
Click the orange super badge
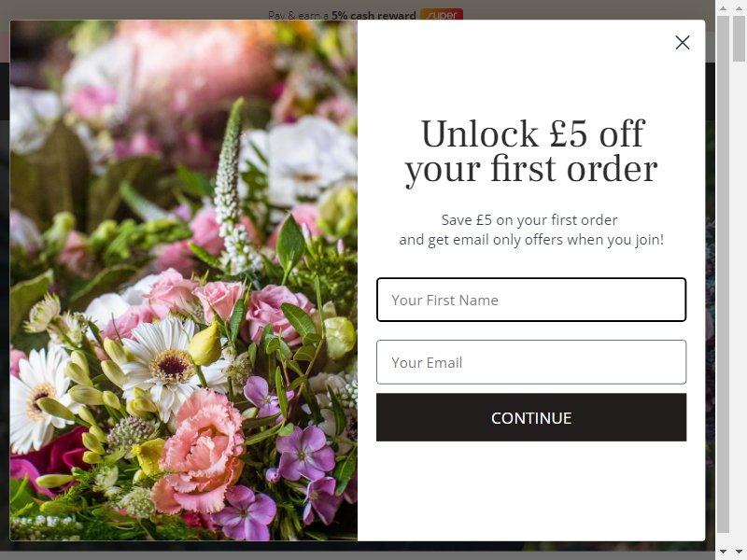(x=442, y=15)
